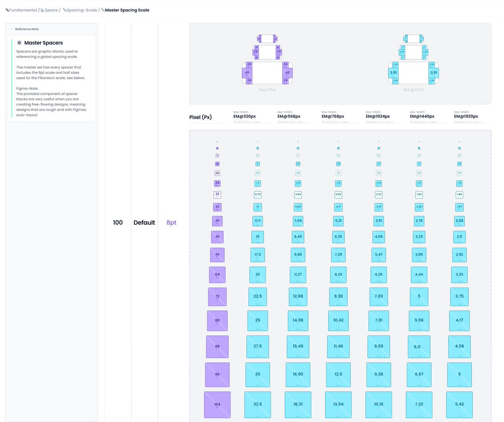This screenshot has height=422, width=504.
Task: Select the cyan 15.49 spacer block
Action: tap(298, 346)
